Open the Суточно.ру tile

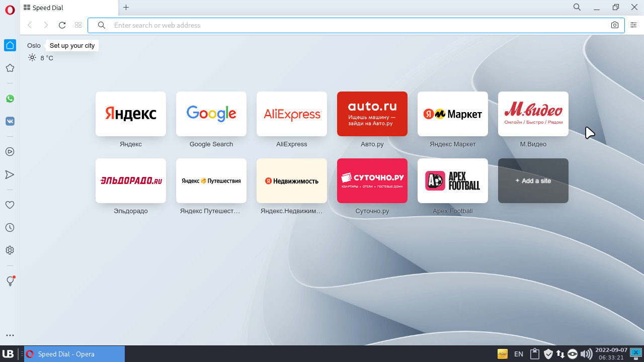(372, 180)
